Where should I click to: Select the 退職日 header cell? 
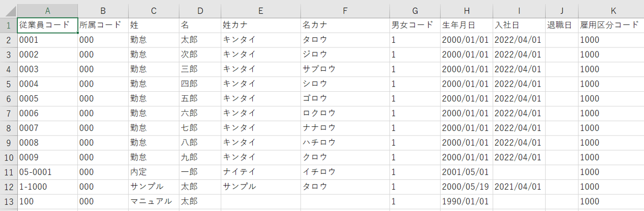click(x=561, y=25)
